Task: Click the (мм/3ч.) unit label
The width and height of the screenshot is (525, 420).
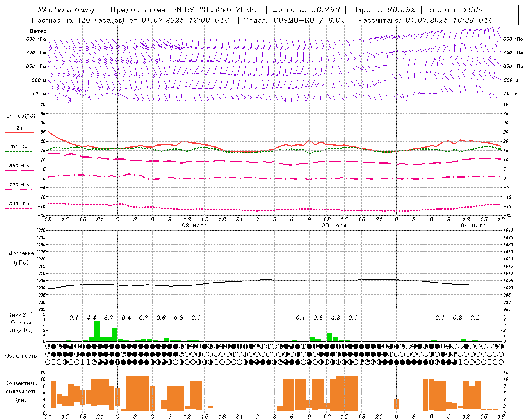Action: pos(21,315)
